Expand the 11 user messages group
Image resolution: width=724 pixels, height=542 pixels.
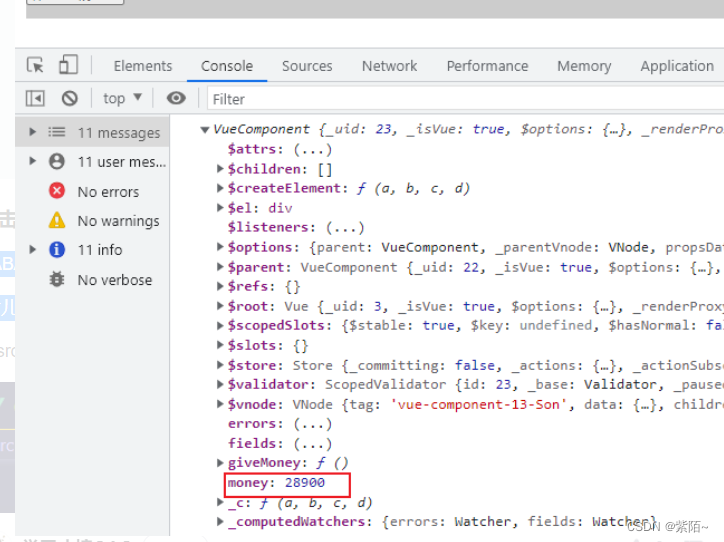[x=33, y=161]
